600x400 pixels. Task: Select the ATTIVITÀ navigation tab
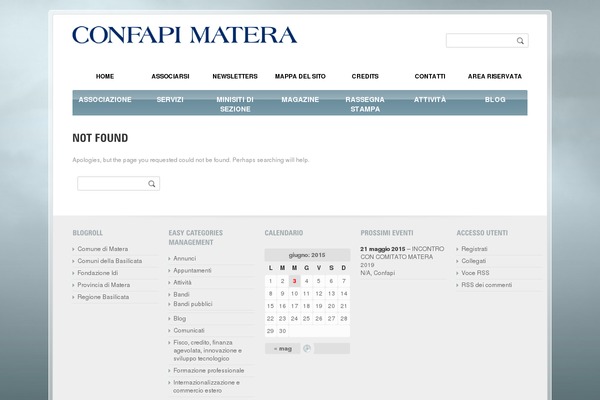[x=430, y=100]
